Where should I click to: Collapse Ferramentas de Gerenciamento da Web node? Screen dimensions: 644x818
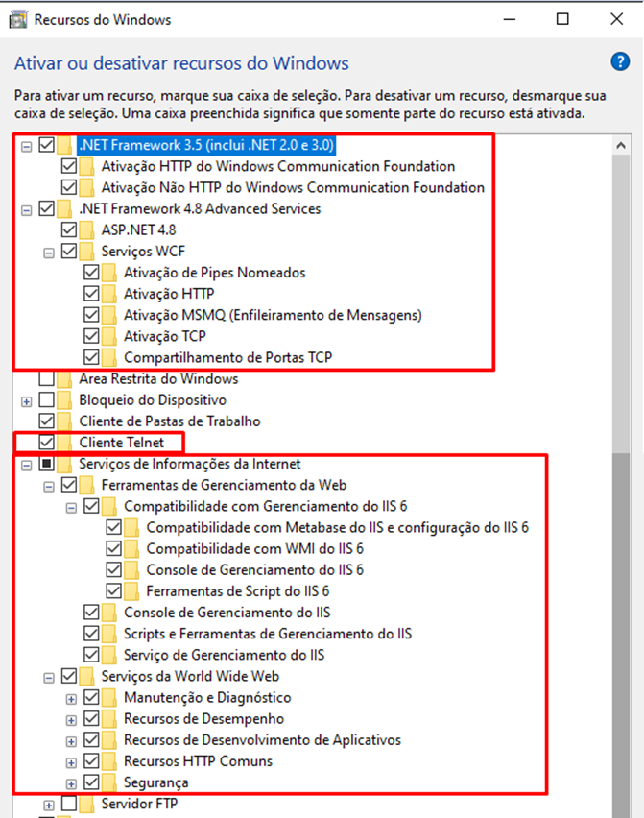click(49, 487)
